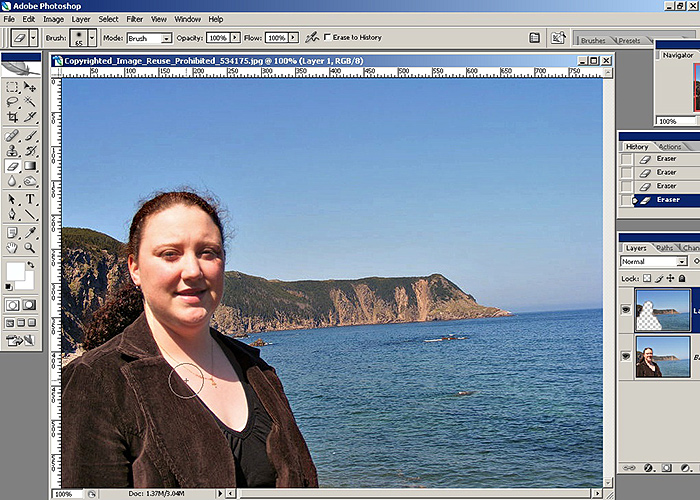
Task: Hide the Background layer eye icon
Action: pos(626,356)
